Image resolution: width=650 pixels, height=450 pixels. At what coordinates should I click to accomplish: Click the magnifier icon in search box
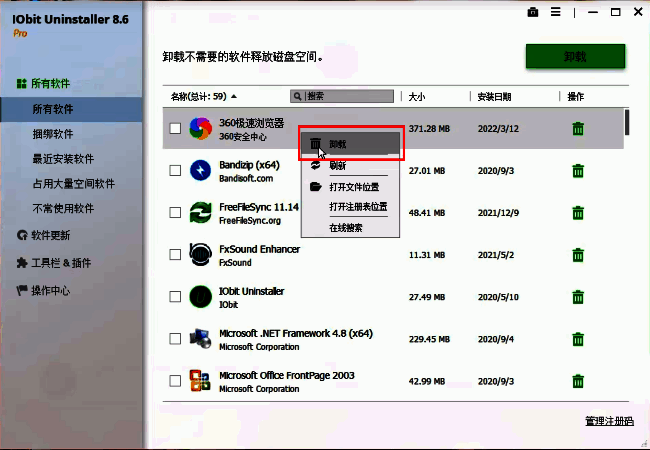tap(297, 97)
